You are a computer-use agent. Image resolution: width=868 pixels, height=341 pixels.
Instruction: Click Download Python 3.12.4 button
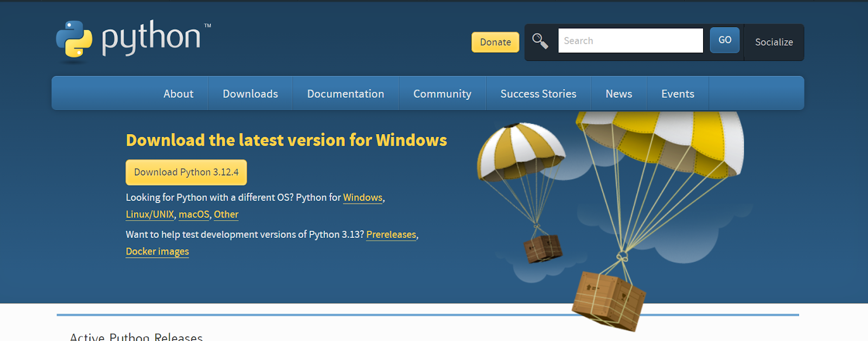(x=186, y=172)
